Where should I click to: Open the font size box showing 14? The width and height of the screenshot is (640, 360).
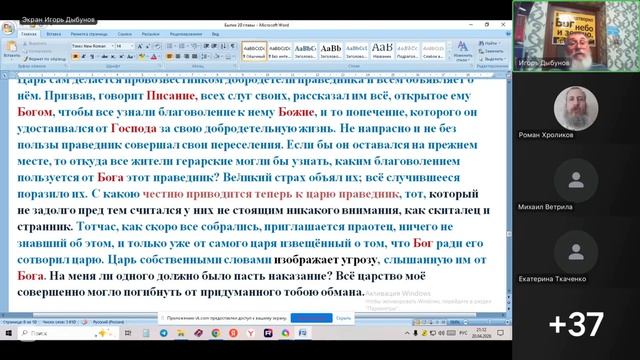[124, 46]
